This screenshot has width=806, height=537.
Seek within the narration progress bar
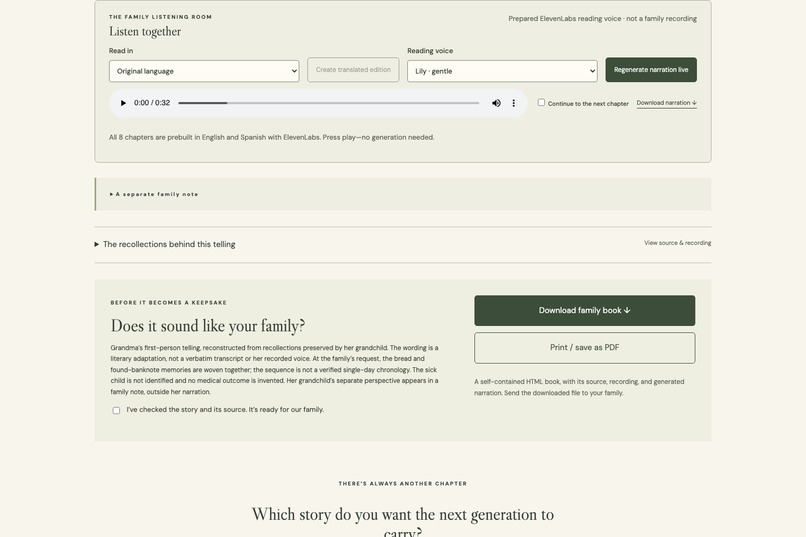click(x=328, y=103)
